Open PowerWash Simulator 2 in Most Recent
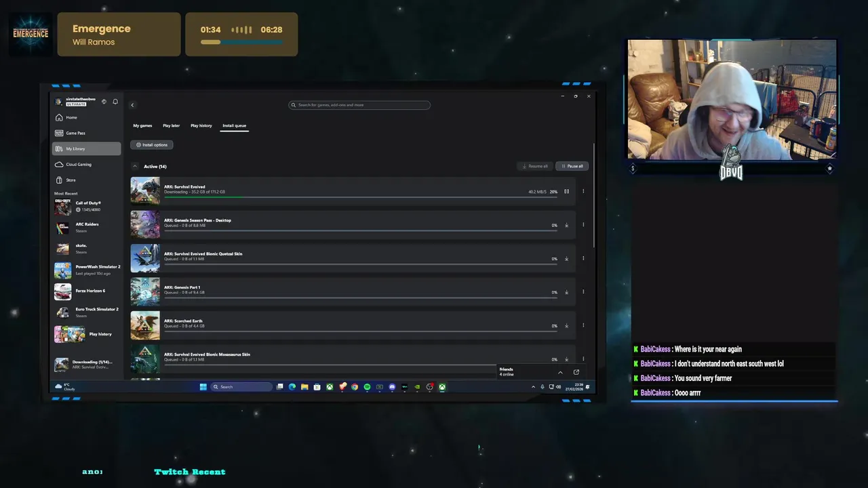This screenshot has width=868, height=488. click(87, 270)
